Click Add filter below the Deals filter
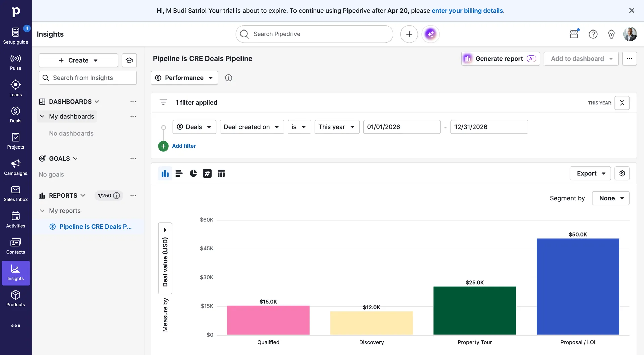Viewport: 644px width, 355px height. click(184, 146)
